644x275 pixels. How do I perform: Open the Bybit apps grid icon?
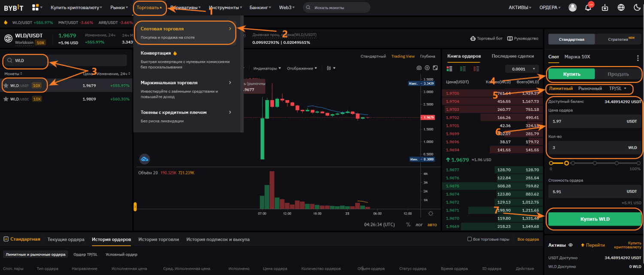pyautogui.click(x=36, y=7)
